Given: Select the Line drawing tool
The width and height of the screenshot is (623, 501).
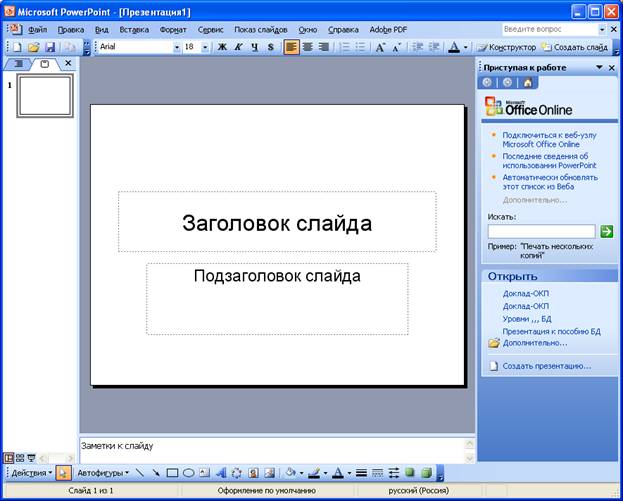Looking at the screenshot, I should point(139,473).
